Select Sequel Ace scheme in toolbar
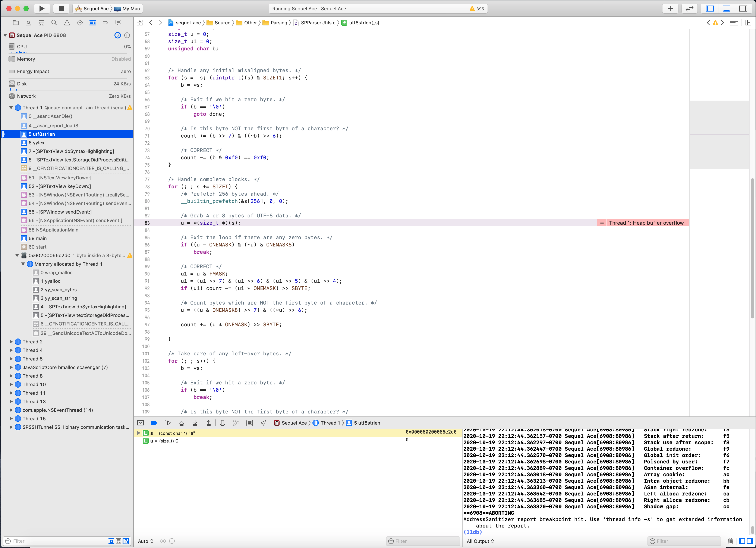This screenshot has width=756, height=548. point(92,8)
